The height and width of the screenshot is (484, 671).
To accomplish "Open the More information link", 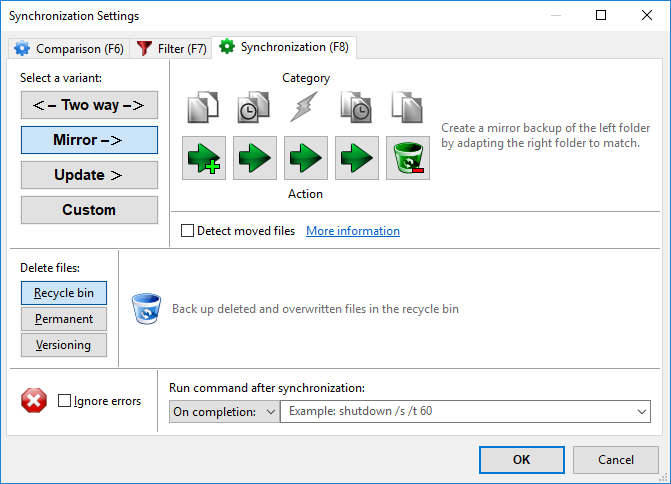I will (353, 231).
